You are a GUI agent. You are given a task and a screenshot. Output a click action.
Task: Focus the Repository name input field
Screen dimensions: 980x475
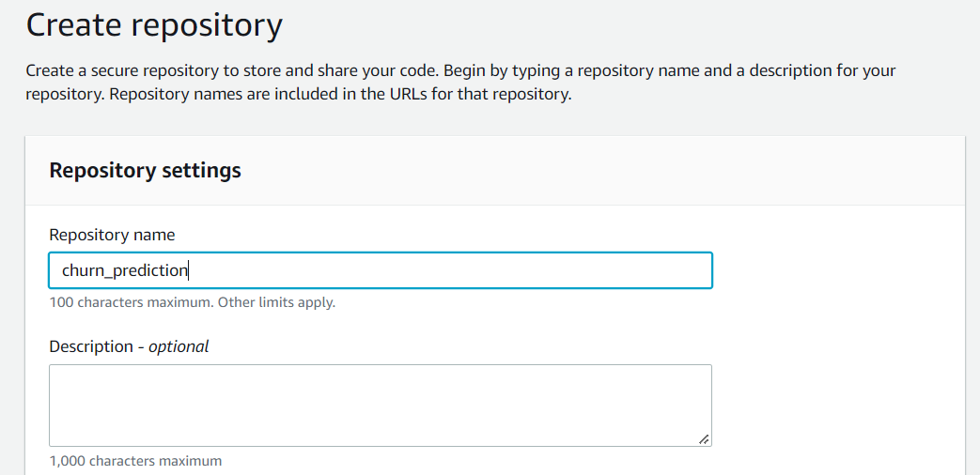pyautogui.click(x=380, y=270)
